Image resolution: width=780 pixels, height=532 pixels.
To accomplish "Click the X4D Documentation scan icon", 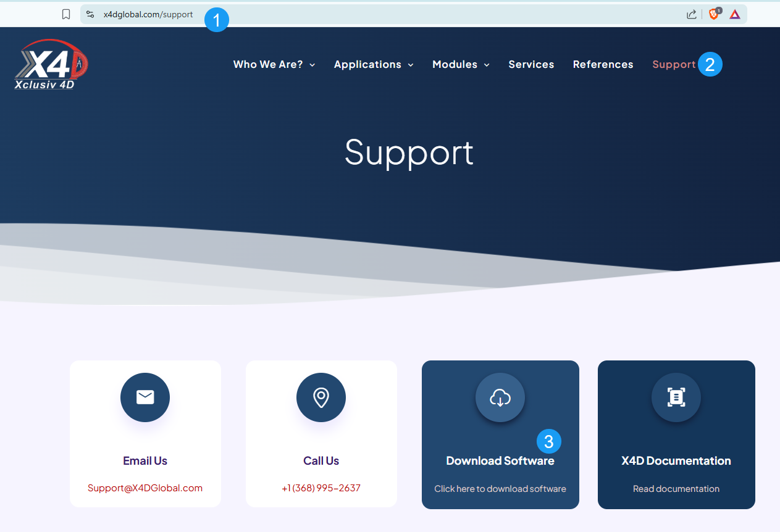I will (676, 398).
